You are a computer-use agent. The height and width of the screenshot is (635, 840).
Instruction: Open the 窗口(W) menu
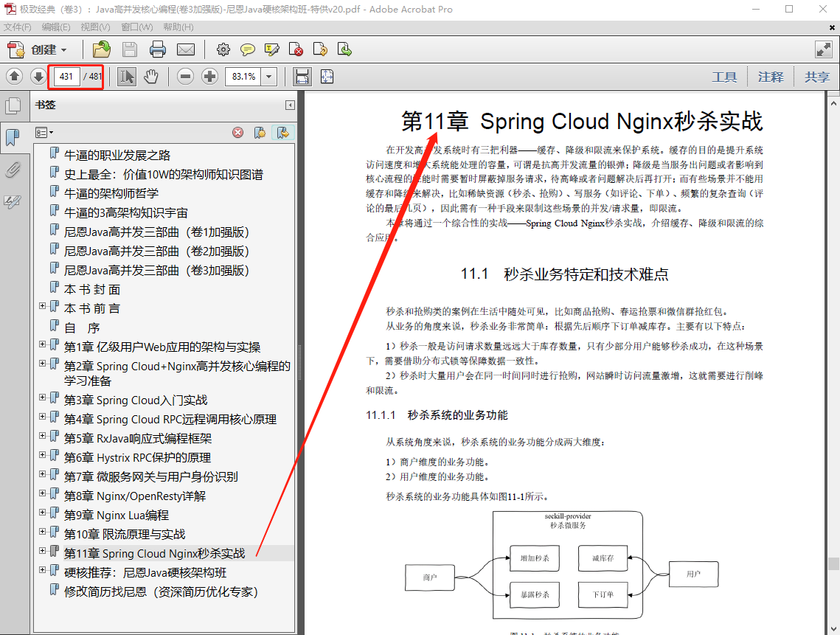click(x=136, y=27)
